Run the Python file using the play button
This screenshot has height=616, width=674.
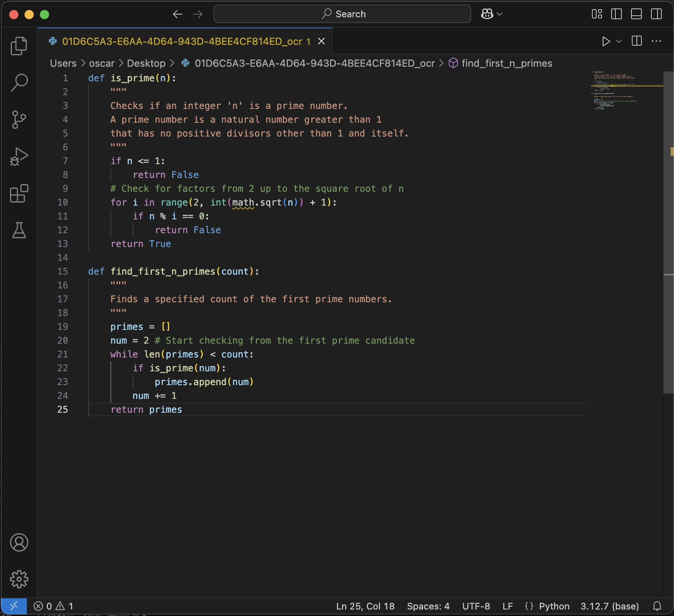point(606,41)
